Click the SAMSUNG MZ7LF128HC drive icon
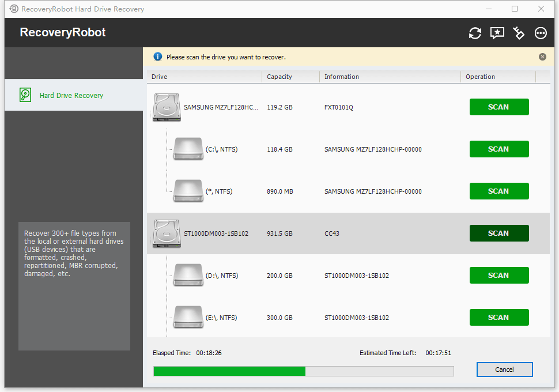Screen dimensions: 559x392 [166, 107]
